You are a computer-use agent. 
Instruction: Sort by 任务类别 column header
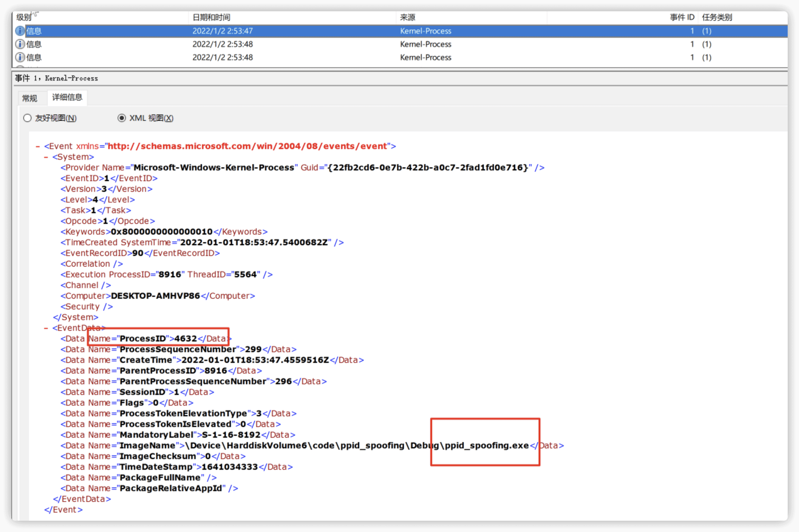717,17
